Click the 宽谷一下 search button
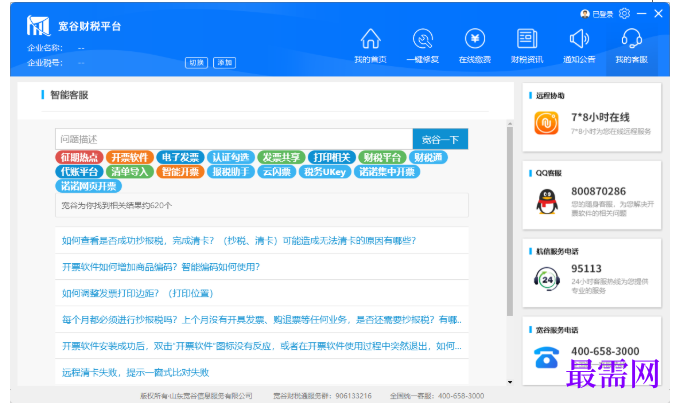Viewport: 678px width, 405px height. [440, 139]
